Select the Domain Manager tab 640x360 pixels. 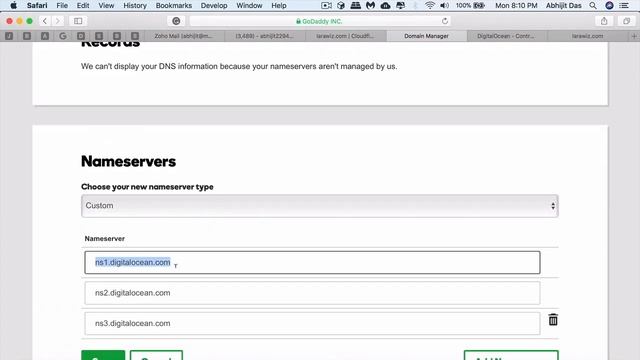pos(426,36)
